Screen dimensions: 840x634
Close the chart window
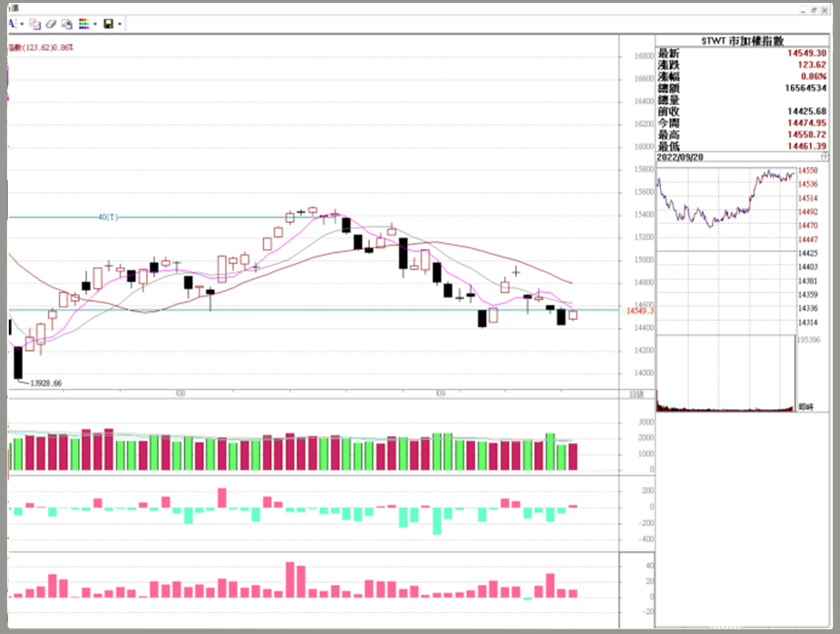tap(825, 10)
